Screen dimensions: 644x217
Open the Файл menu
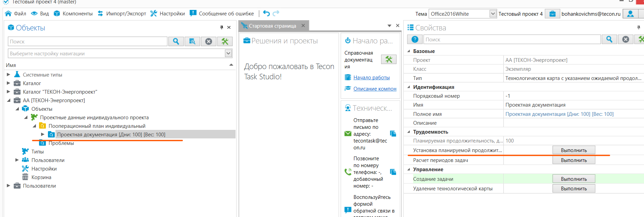(16, 14)
